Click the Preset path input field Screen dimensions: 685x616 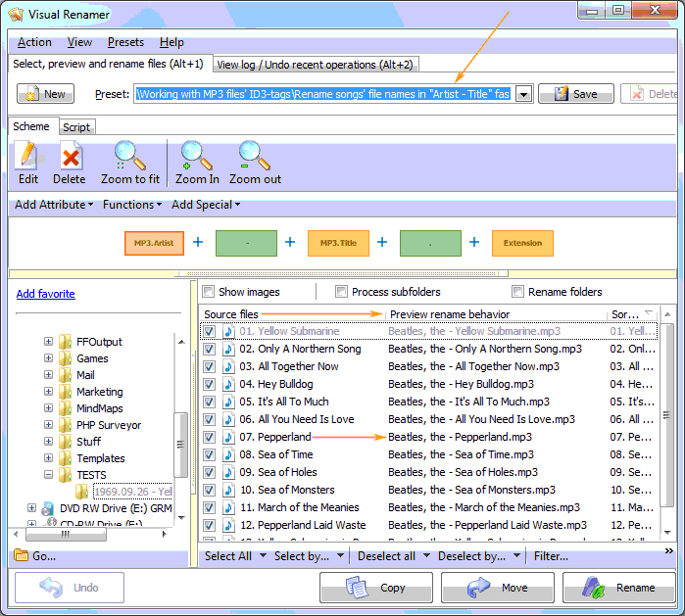coord(324,94)
